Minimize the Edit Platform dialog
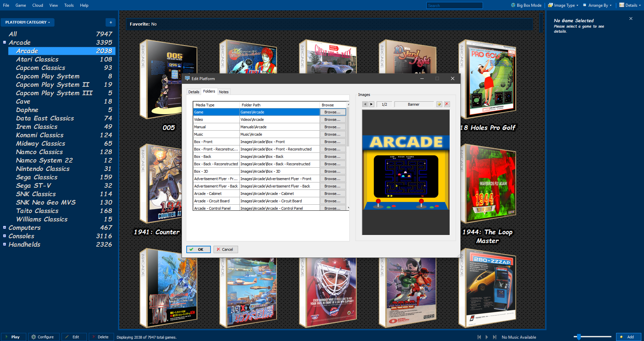This screenshot has width=644, height=341. pyautogui.click(x=422, y=78)
